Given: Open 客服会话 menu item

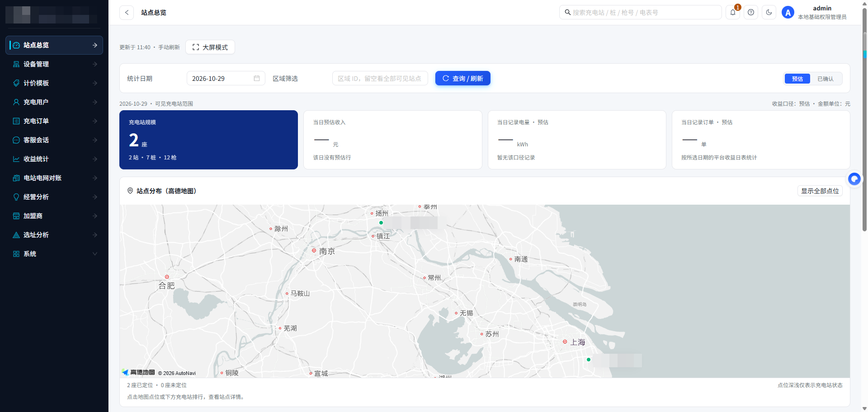Looking at the screenshot, I should click(54, 140).
